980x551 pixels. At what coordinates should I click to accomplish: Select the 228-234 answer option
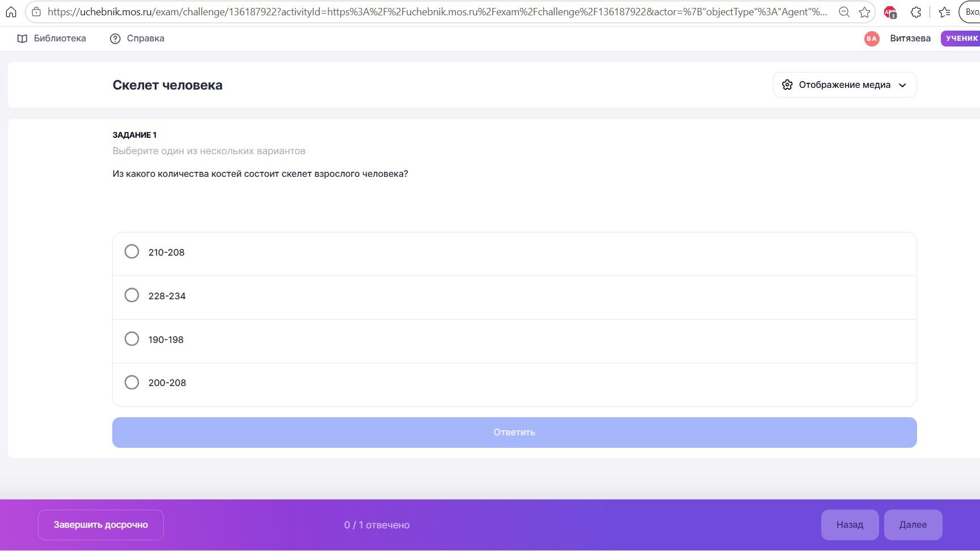[x=514, y=297]
